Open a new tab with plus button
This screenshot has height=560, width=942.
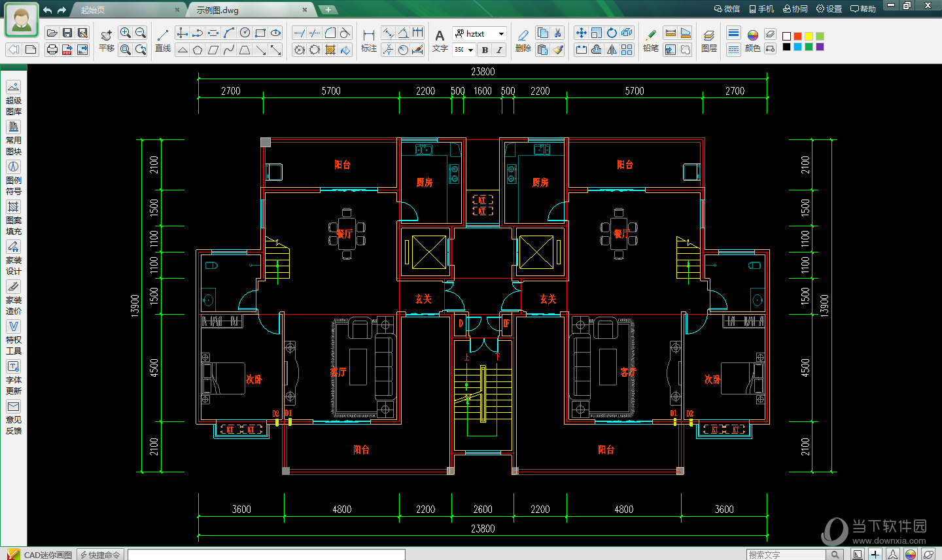tap(328, 10)
